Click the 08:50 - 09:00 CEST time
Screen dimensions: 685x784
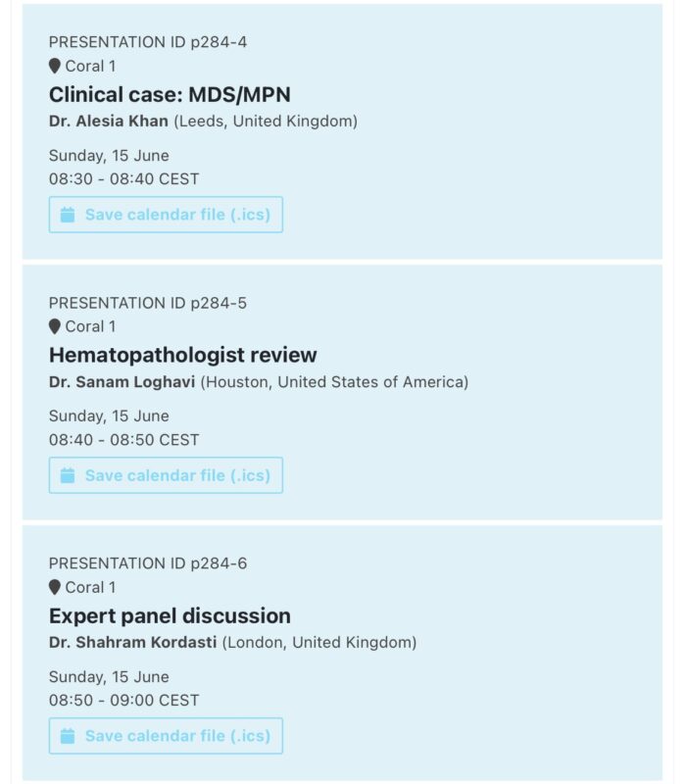(x=124, y=701)
